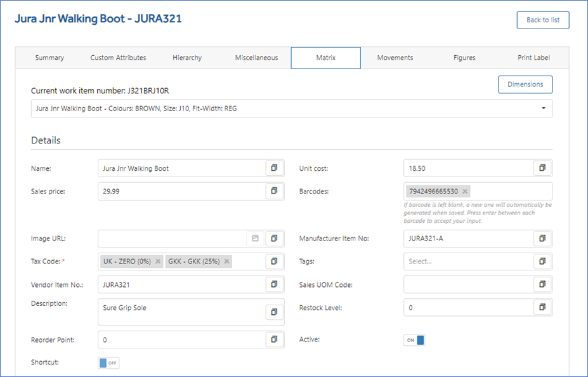Click the copy icon beside Sales price
This screenshot has width=588, height=377.
tap(274, 191)
